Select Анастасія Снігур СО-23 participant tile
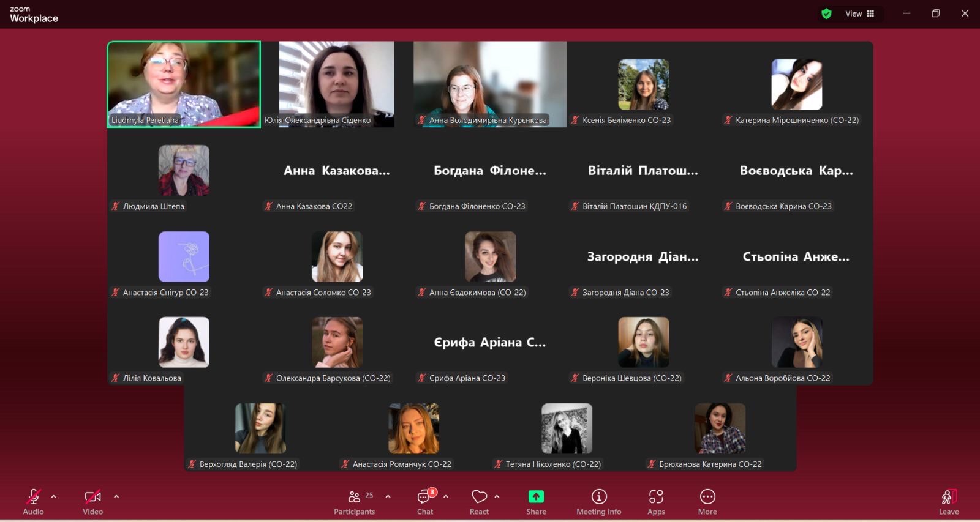980x522 pixels. point(184,257)
